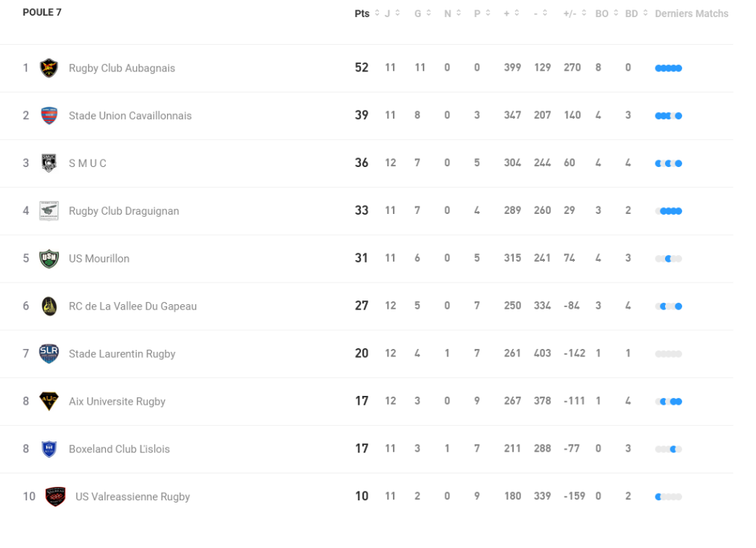Image resolution: width=756 pixels, height=548 pixels.
Task: Open the US Valreassienne Rugby team link
Action: (x=132, y=497)
